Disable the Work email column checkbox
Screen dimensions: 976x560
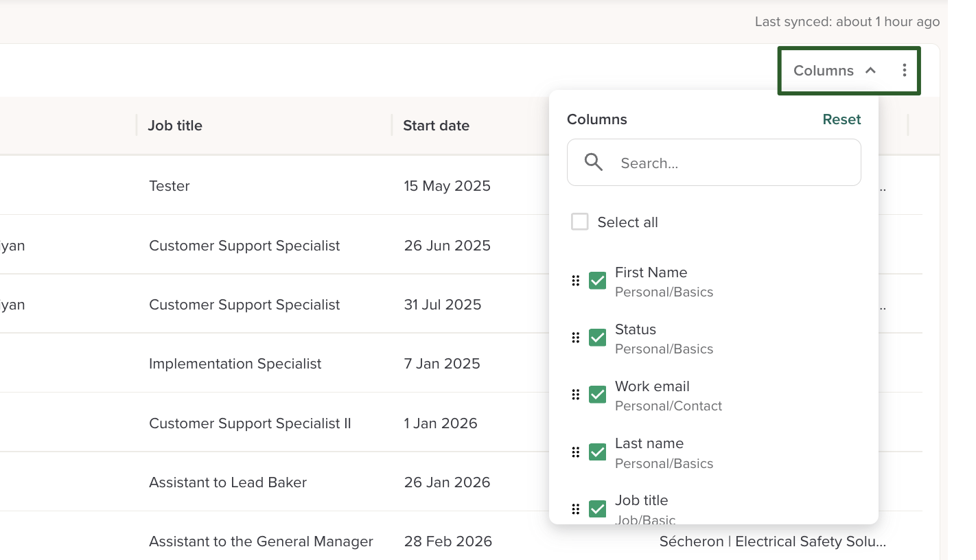coord(598,395)
